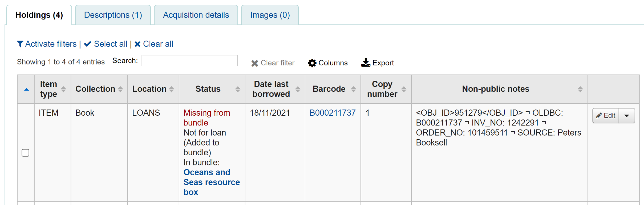Screen dimensions: 644x205
Task: Click the pencil icon on the Edit button
Action: pos(599,115)
